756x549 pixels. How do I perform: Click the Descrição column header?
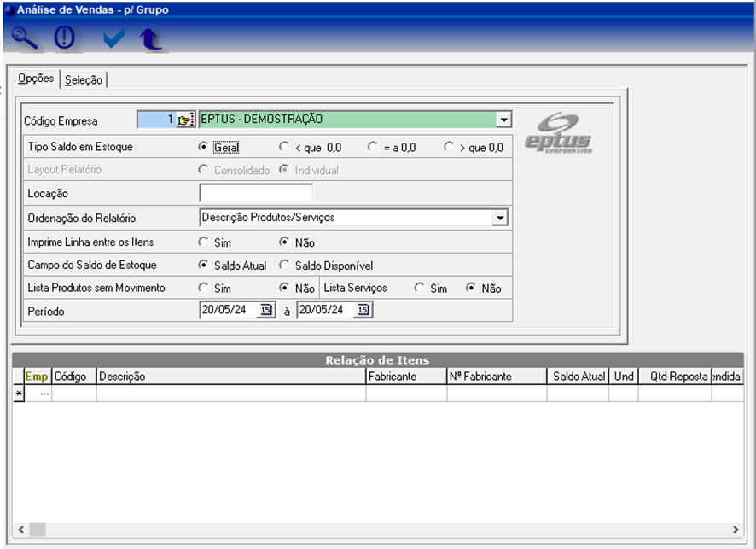pyautogui.click(x=230, y=377)
